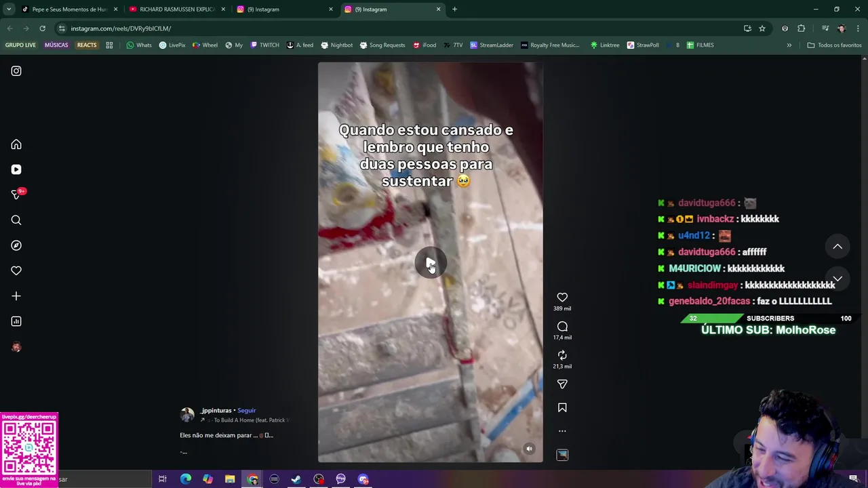The width and height of the screenshot is (868, 488).
Task: Open a new browser tab
Action: (x=454, y=9)
